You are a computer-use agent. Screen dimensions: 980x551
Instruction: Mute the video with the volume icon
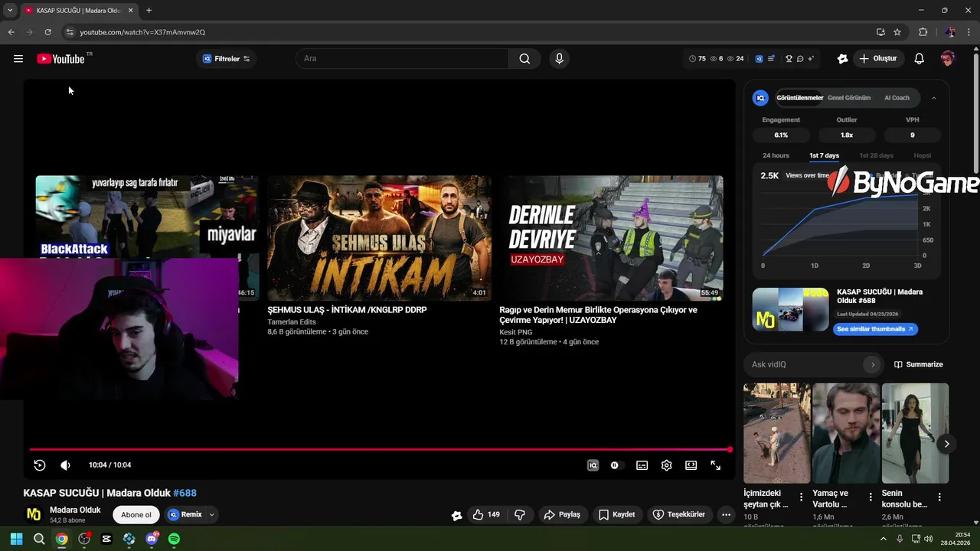point(65,465)
